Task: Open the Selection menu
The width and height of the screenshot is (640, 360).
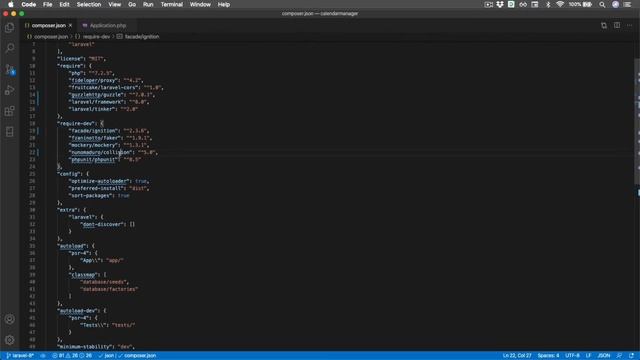Action: pos(89,4)
